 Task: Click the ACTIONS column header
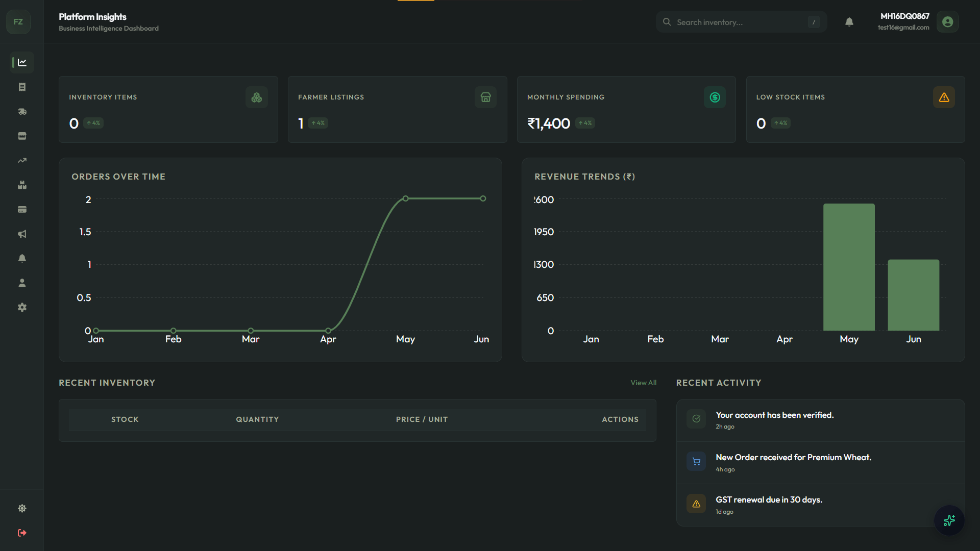(620, 419)
